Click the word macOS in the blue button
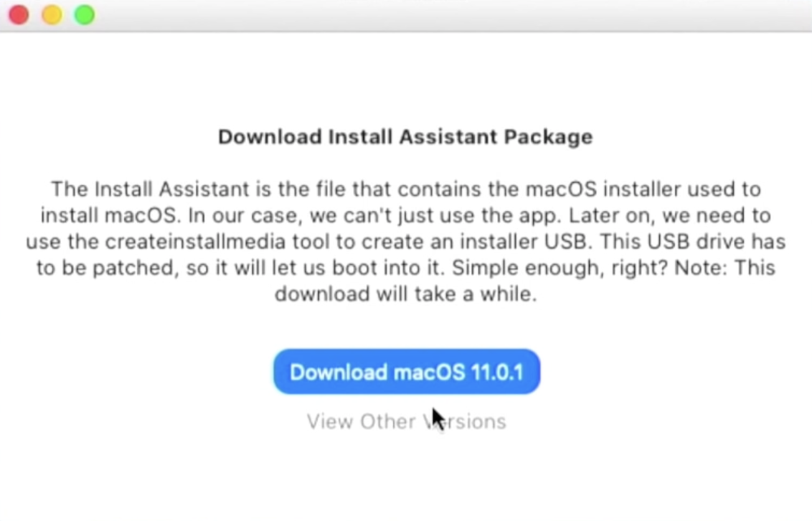Screen dimensions: 812x521 click(429, 372)
